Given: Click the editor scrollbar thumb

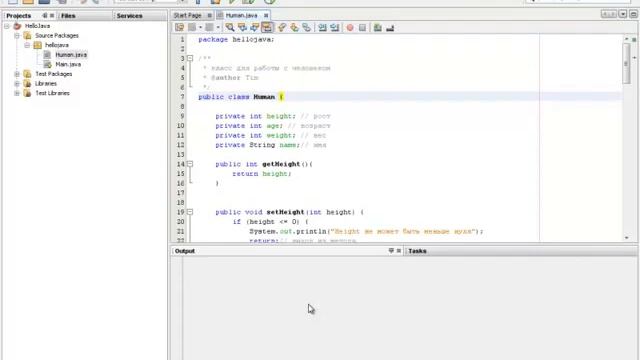Looking at the screenshot, I should (627, 63).
